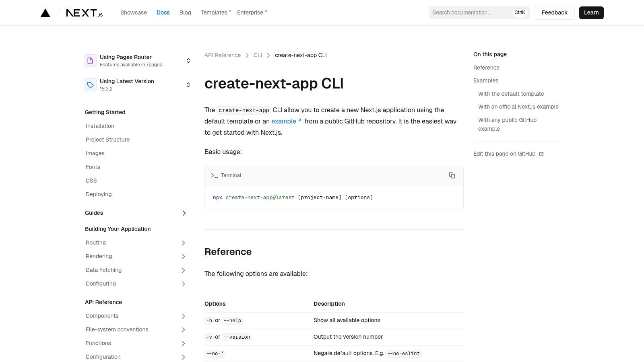Open CSS in sidebar
644x362 pixels.
[91, 181]
